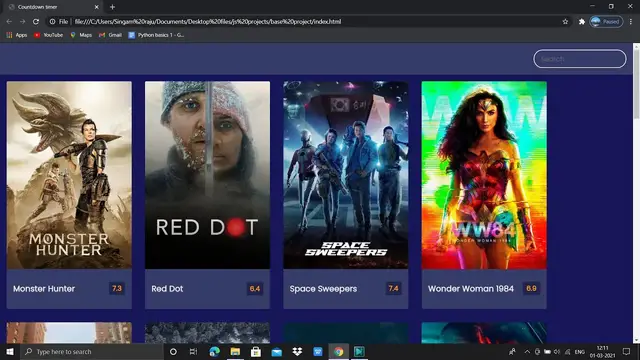Click the 6.4 rating badge
Screen dimensions: 640x360
[x=255, y=289]
